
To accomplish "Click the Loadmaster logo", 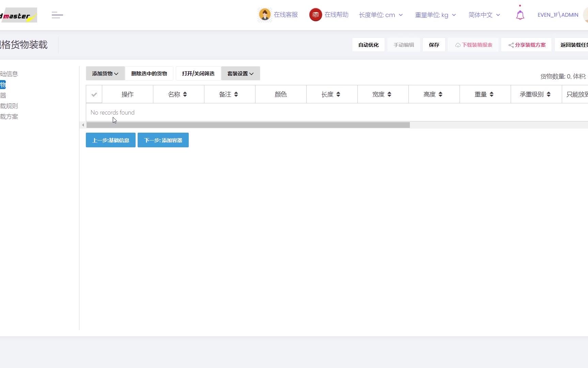I will (18, 15).
